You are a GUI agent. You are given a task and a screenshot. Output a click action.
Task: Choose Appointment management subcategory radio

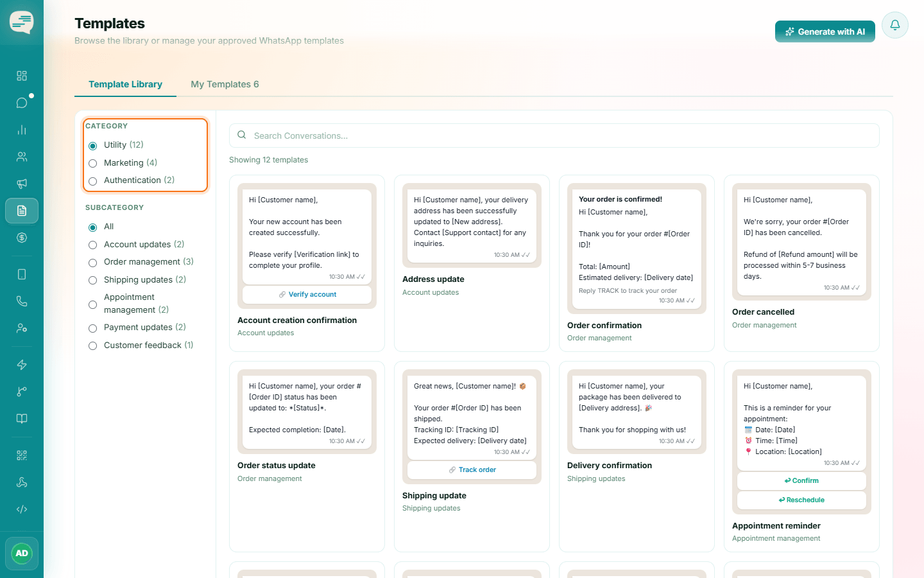[92, 304]
